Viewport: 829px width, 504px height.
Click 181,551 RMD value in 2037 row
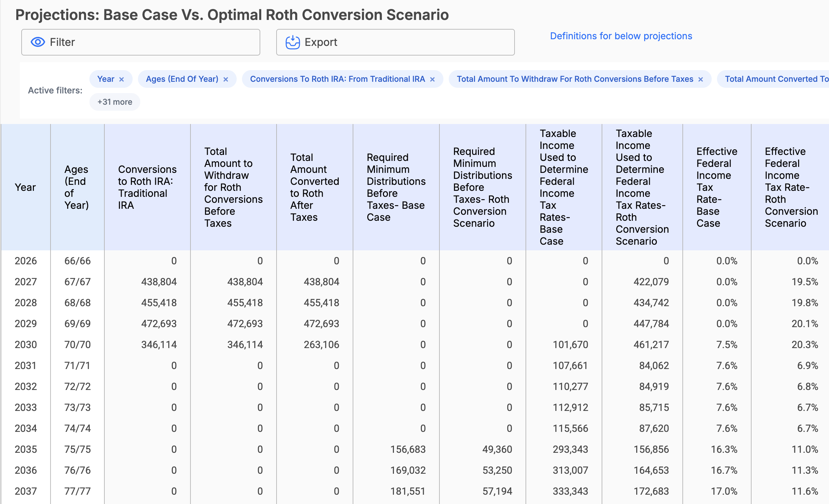tap(408, 492)
